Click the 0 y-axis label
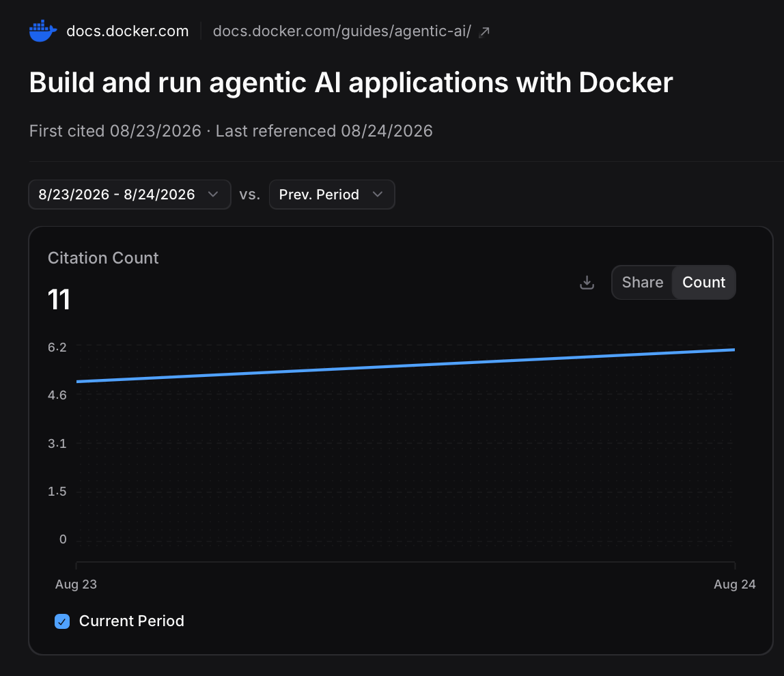Viewport: 784px width, 676px height. pyautogui.click(x=63, y=539)
